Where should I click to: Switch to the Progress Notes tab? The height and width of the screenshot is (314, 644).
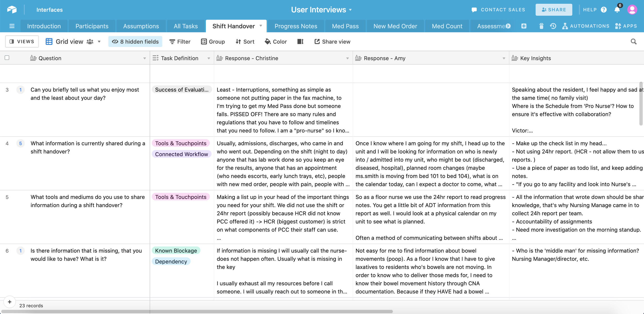pyautogui.click(x=296, y=26)
